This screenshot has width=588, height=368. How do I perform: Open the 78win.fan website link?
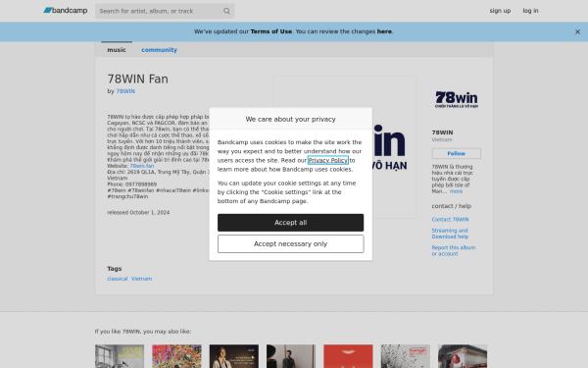[x=142, y=166]
